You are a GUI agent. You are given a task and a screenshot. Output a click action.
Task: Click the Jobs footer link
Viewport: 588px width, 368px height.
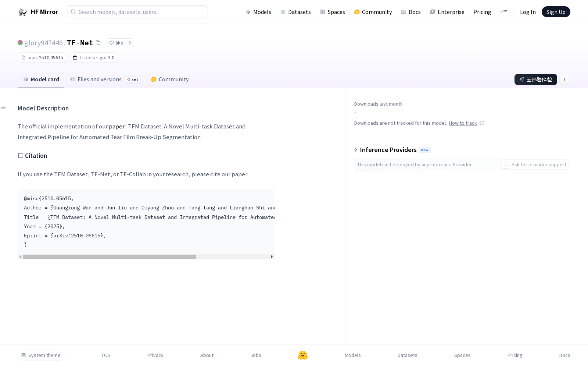(256, 355)
